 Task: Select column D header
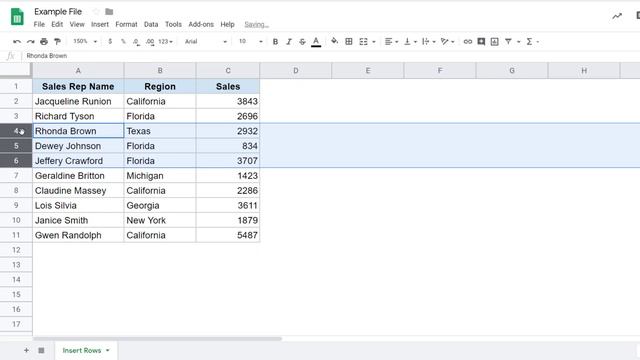[296, 71]
